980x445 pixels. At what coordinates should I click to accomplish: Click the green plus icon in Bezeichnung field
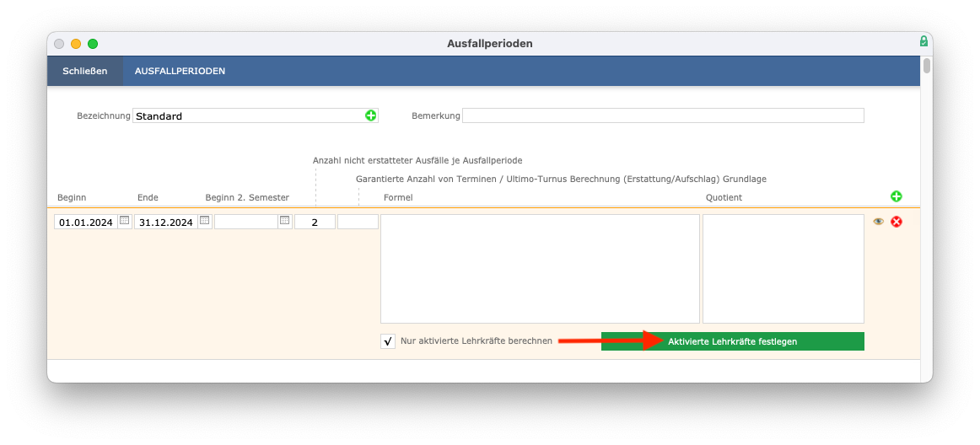[x=370, y=115]
